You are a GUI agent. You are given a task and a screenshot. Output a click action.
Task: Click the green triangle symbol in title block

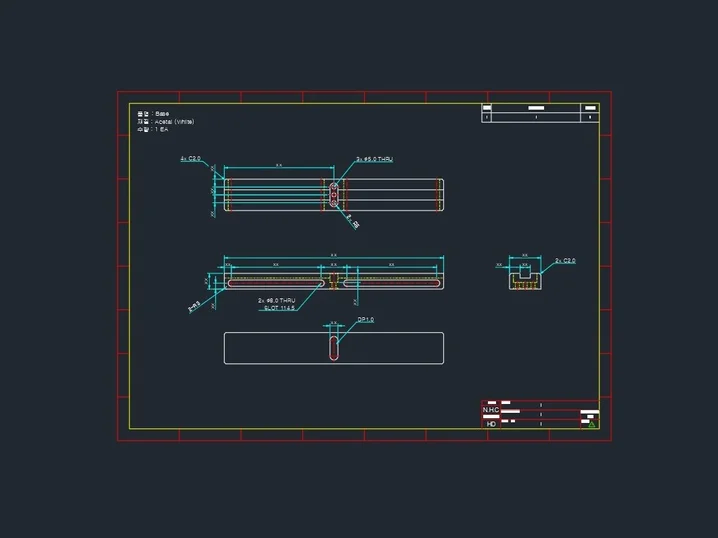590,424
